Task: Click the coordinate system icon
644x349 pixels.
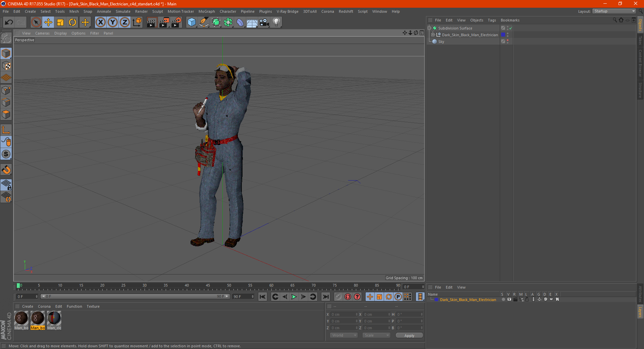Action: point(137,22)
